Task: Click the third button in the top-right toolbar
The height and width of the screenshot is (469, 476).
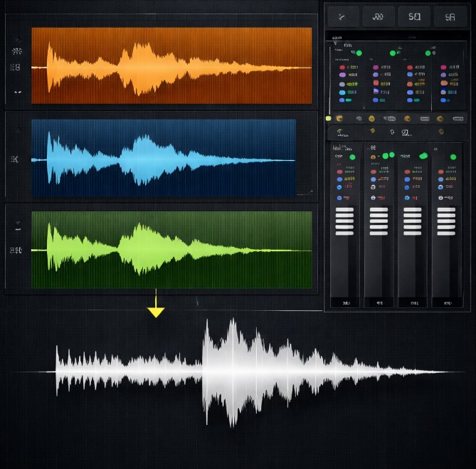Action: pyautogui.click(x=414, y=16)
